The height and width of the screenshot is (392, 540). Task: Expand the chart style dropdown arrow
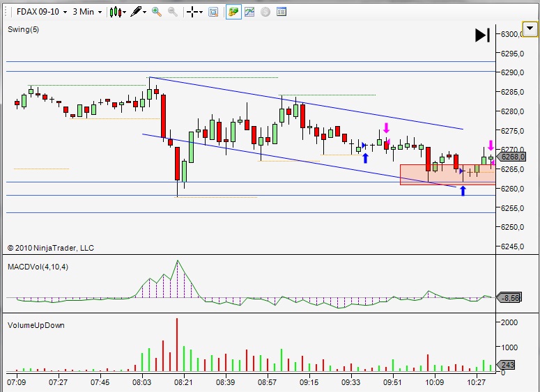[124, 12]
